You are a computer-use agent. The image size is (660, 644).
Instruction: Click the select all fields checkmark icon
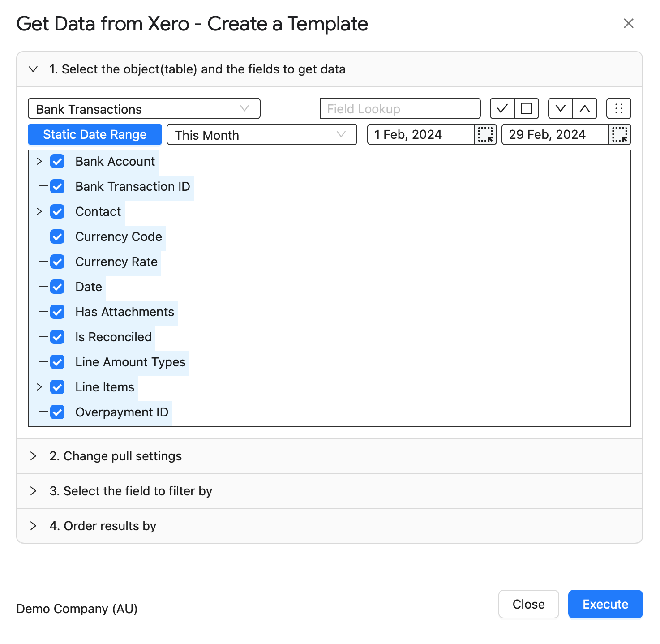point(502,108)
